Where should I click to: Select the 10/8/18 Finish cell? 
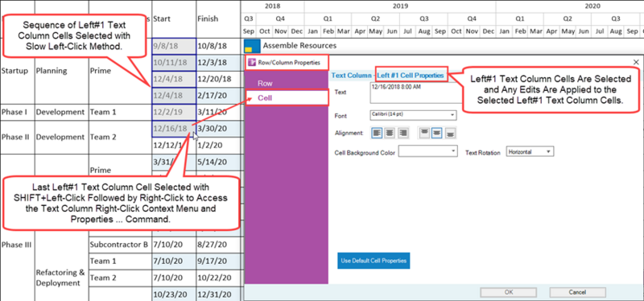[218, 46]
